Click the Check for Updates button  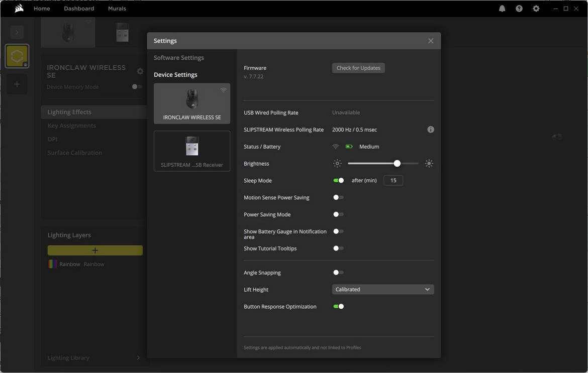[x=358, y=68]
